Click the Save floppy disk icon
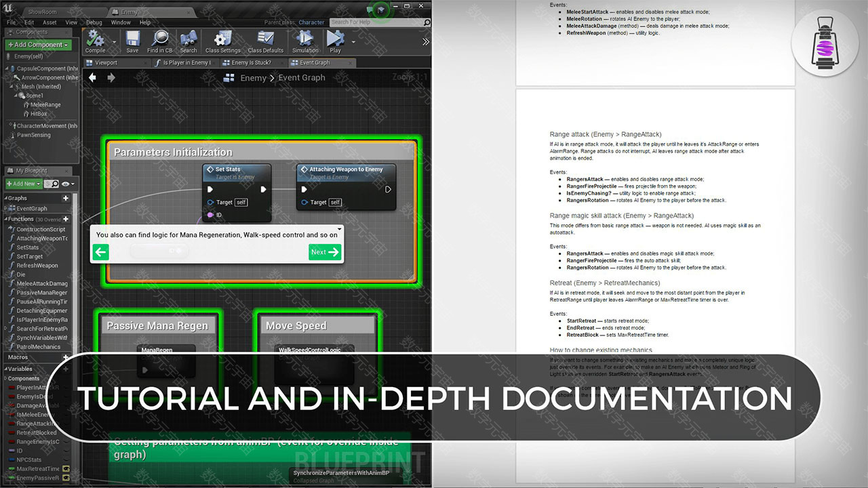Viewport: 868px width, 488px height. tap(133, 37)
